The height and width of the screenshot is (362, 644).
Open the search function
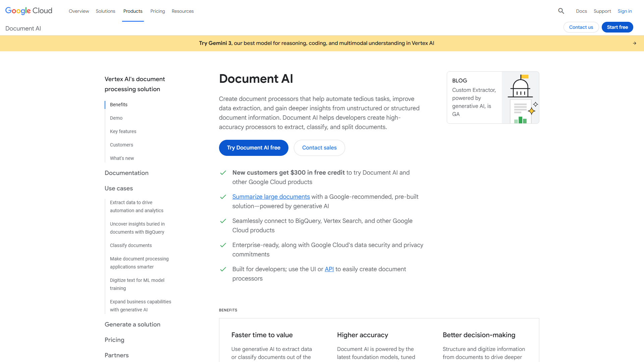point(561,11)
